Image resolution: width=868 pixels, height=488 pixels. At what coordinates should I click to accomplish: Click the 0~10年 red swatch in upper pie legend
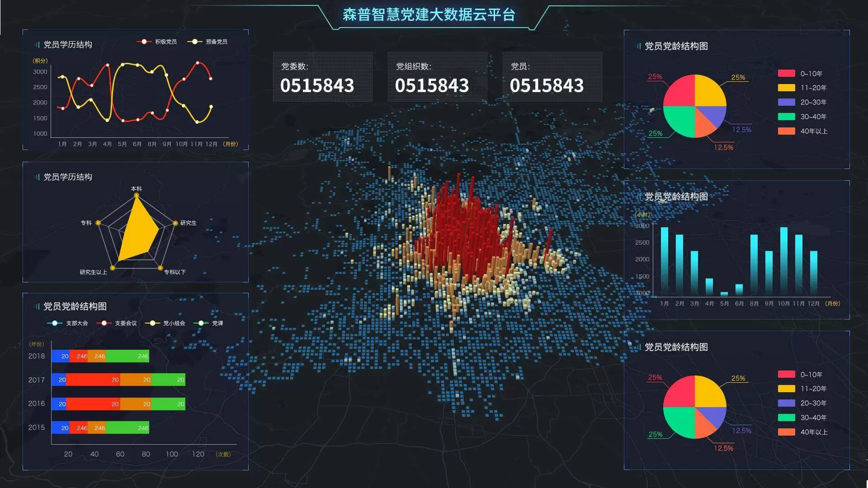click(786, 73)
